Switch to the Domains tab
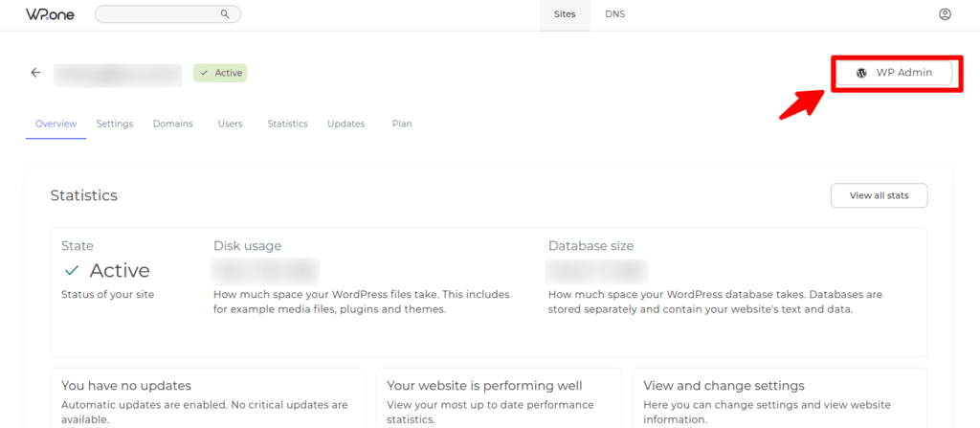980x428 pixels. pyautogui.click(x=172, y=124)
